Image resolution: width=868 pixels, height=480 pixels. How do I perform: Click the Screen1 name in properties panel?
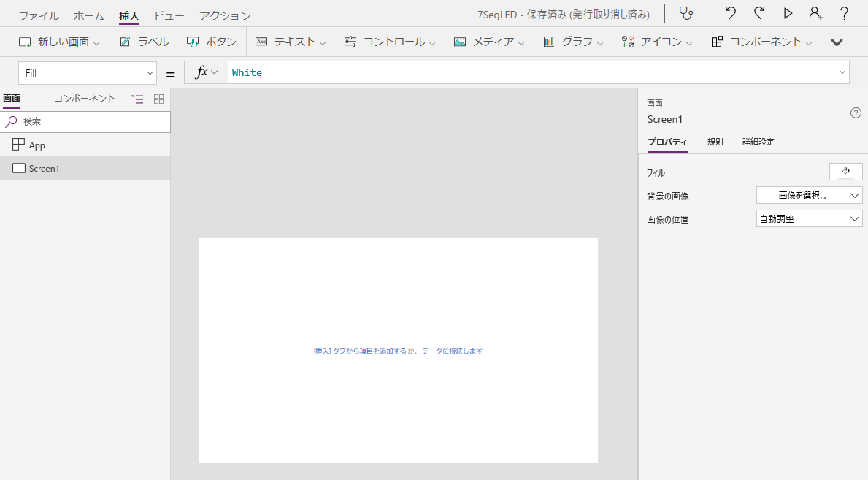coord(665,119)
